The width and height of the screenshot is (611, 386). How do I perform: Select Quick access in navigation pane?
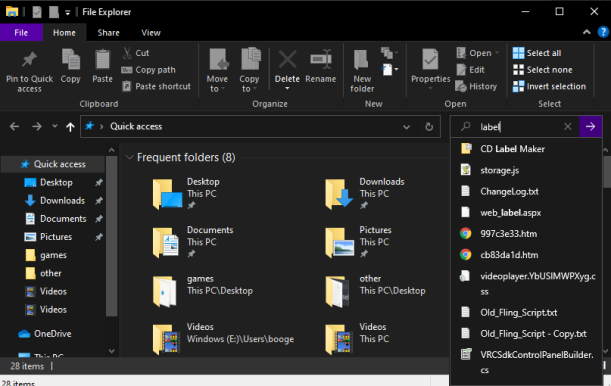[x=53, y=164]
